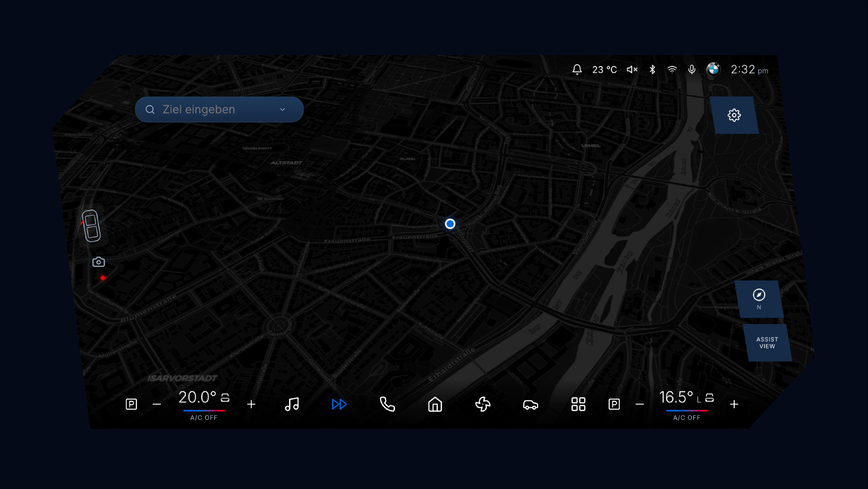Adjust the driver temperature color bar
868x489 pixels.
click(x=204, y=411)
